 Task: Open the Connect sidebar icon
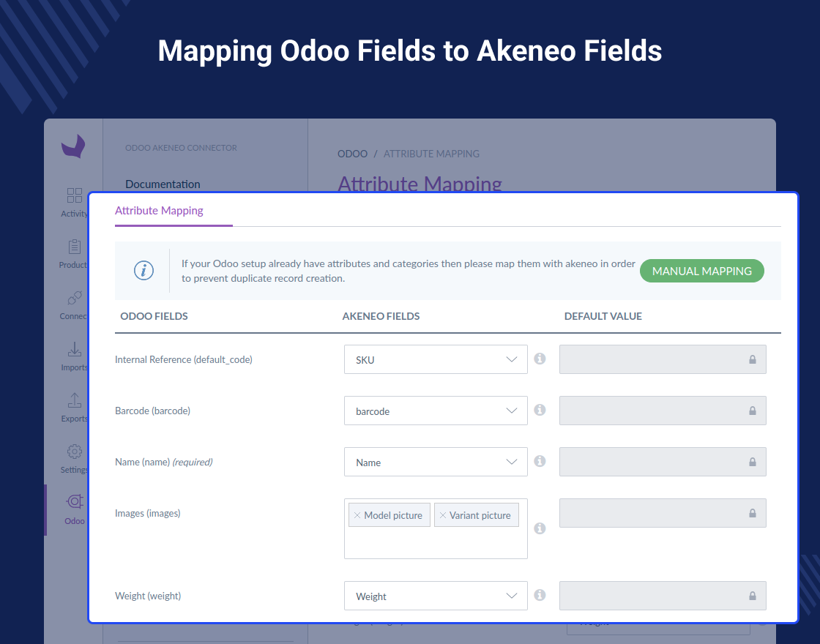click(74, 298)
